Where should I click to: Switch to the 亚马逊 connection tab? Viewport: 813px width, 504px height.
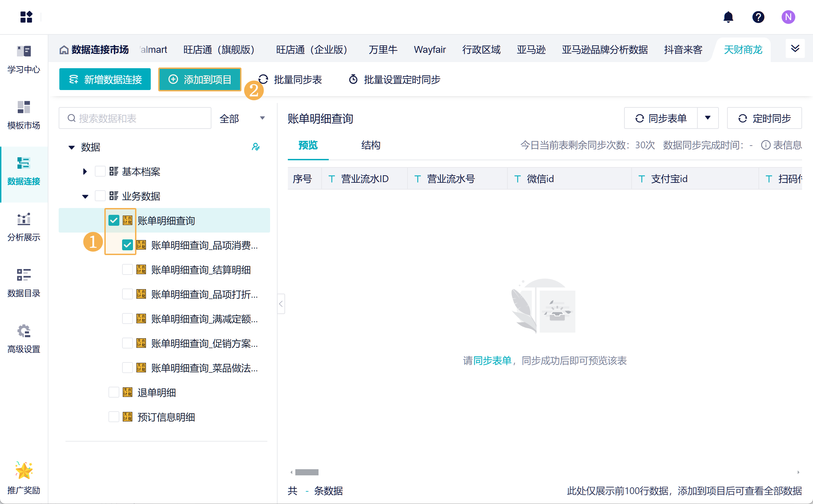[531, 50]
